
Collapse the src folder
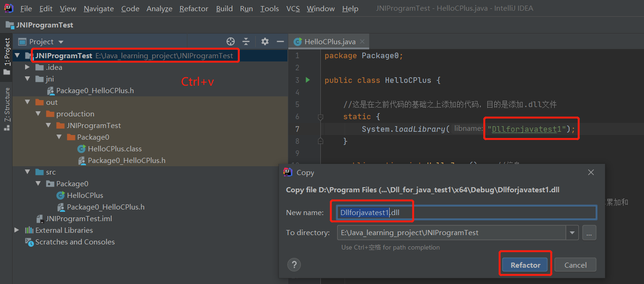[x=27, y=172]
